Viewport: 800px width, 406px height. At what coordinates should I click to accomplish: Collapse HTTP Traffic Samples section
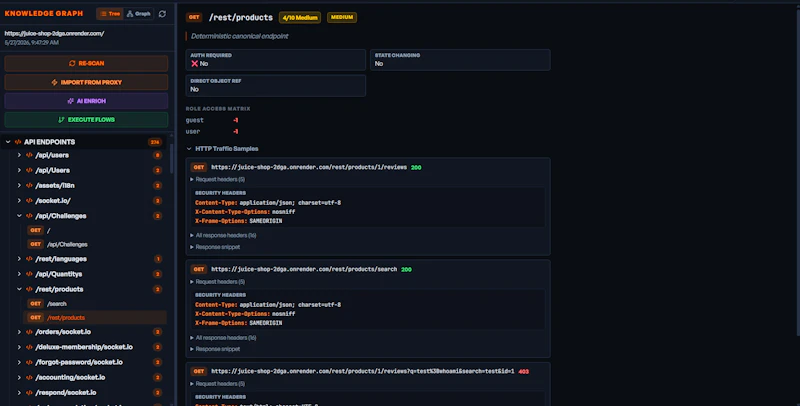tap(222, 149)
